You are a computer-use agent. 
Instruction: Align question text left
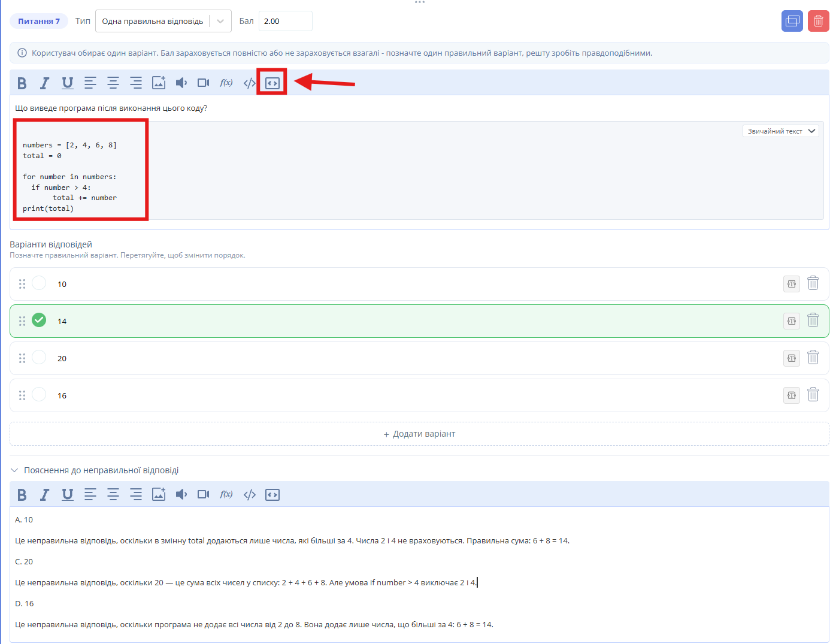(x=90, y=83)
